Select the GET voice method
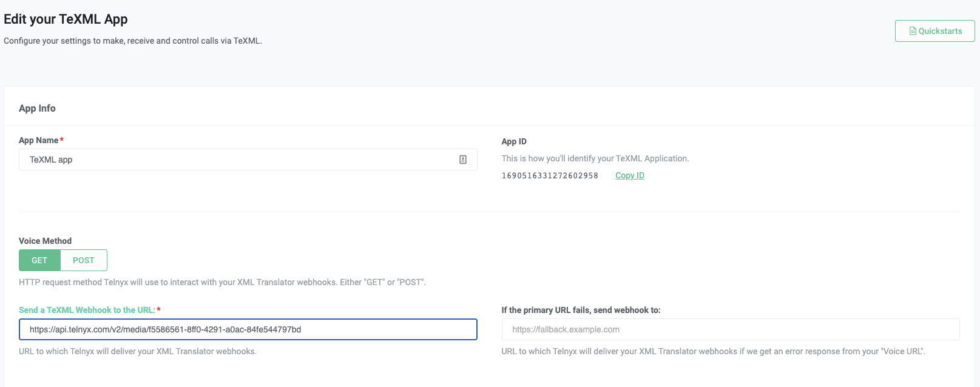This screenshot has height=387, width=980. tap(39, 260)
